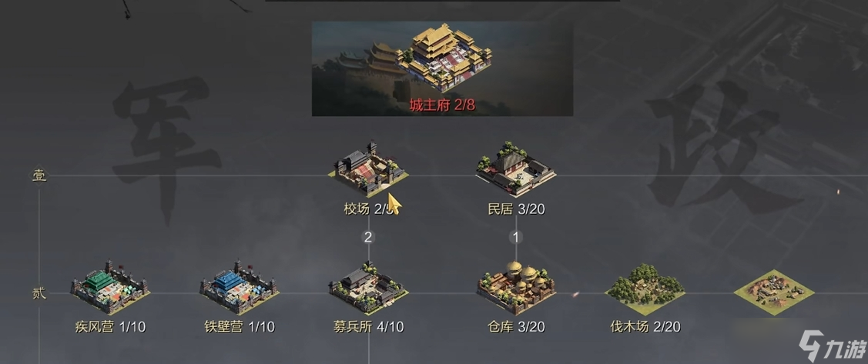Click the 城主府 2/8 level label
Image resolution: width=868 pixels, height=364 pixels.
coord(442,105)
